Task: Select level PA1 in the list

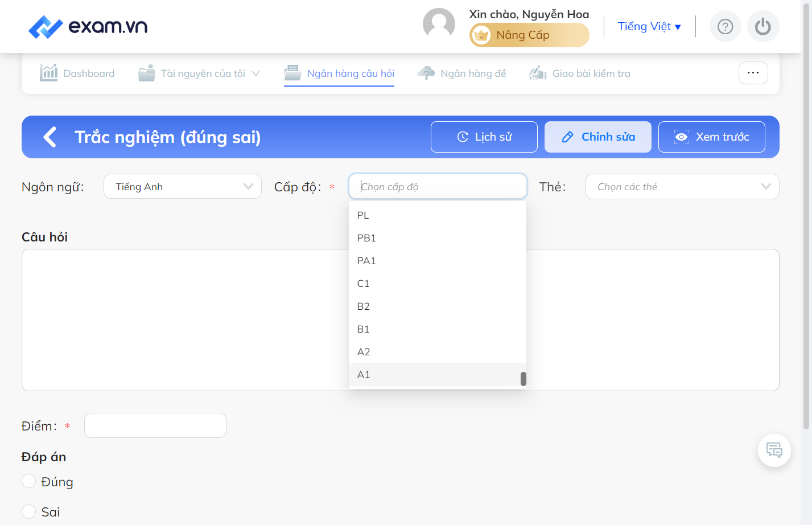Action: pos(437,261)
